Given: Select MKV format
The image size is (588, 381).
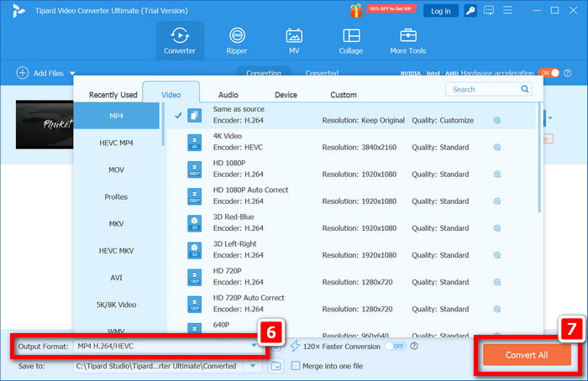Looking at the screenshot, I should point(116,224).
